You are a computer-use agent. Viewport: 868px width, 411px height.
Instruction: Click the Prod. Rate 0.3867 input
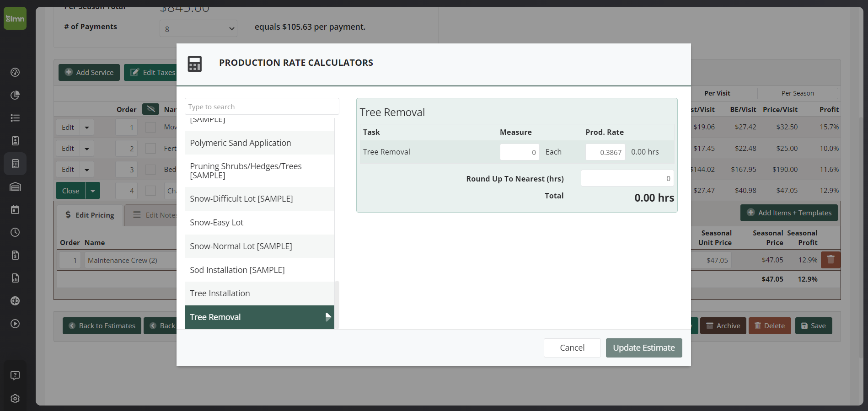pyautogui.click(x=605, y=152)
